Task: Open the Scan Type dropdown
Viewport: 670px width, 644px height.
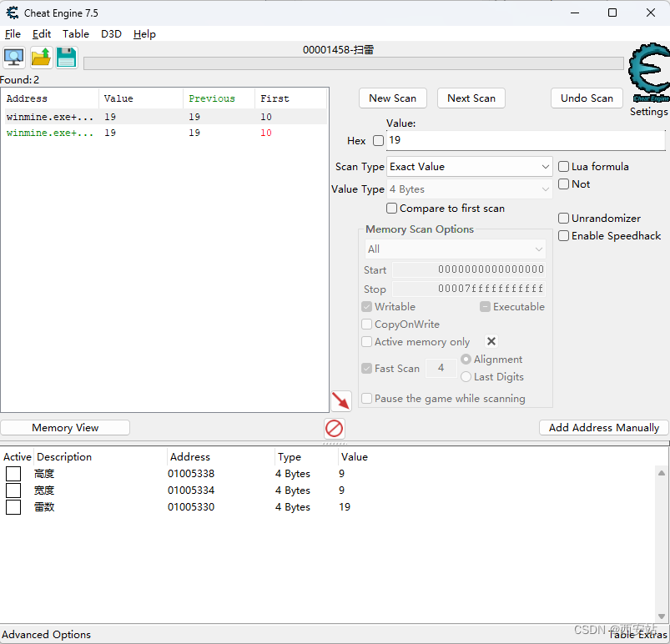Action: [469, 167]
